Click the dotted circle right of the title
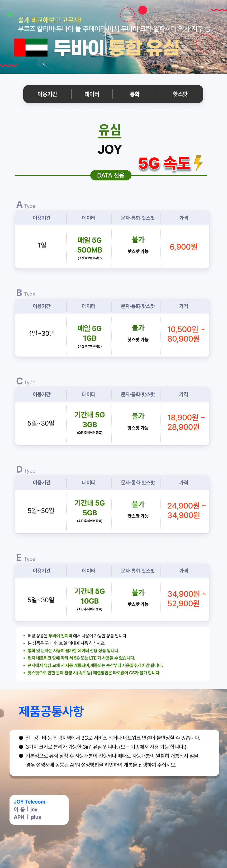This screenshot has width=227, height=868. (x=205, y=43)
